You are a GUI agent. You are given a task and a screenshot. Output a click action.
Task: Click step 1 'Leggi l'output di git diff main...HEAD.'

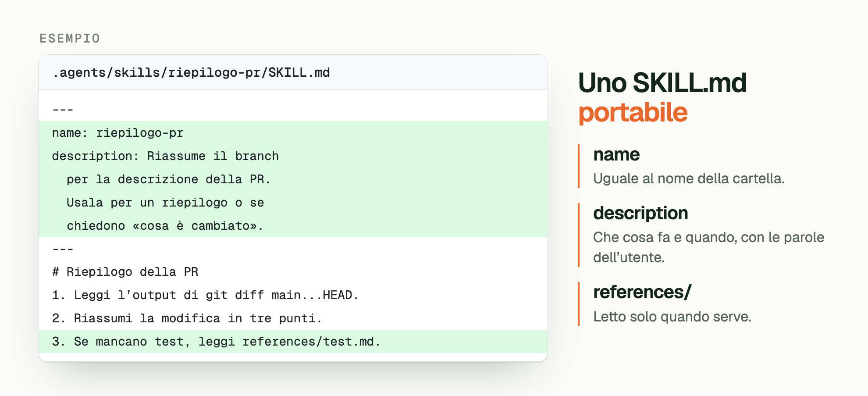[x=205, y=295]
